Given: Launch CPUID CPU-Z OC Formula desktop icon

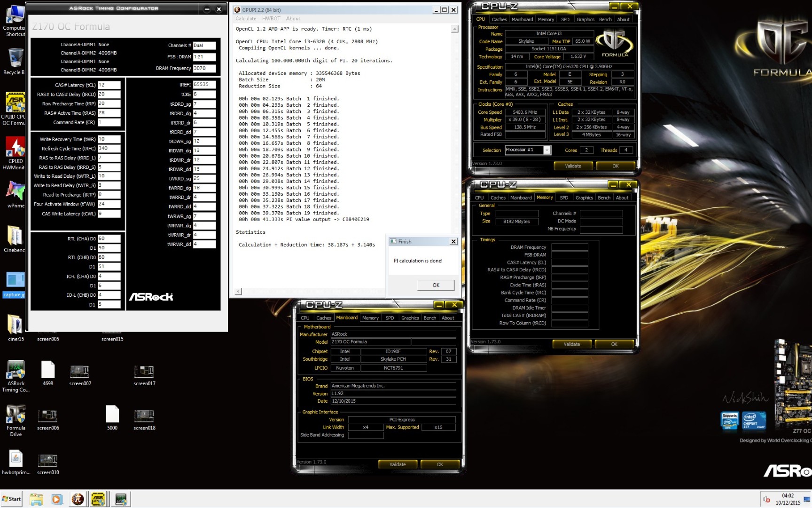Looking at the screenshot, I should [x=15, y=109].
